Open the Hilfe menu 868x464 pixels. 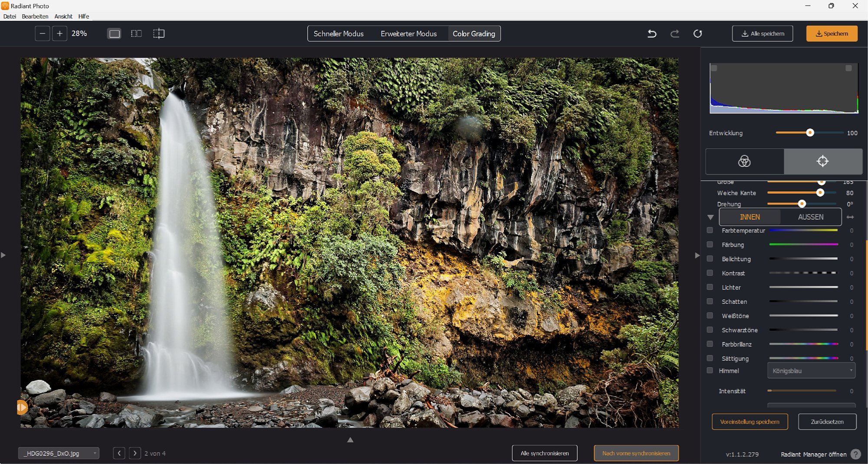pos(84,16)
